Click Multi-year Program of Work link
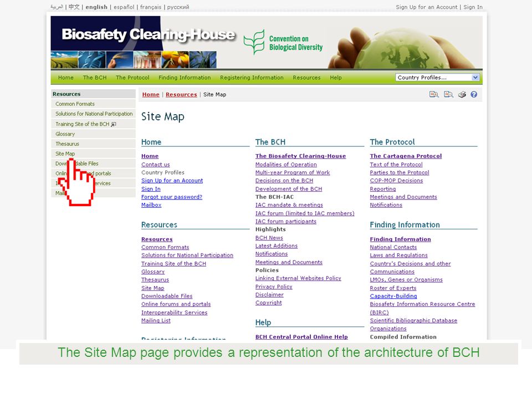The height and width of the screenshot is (399, 532). [x=293, y=172]
